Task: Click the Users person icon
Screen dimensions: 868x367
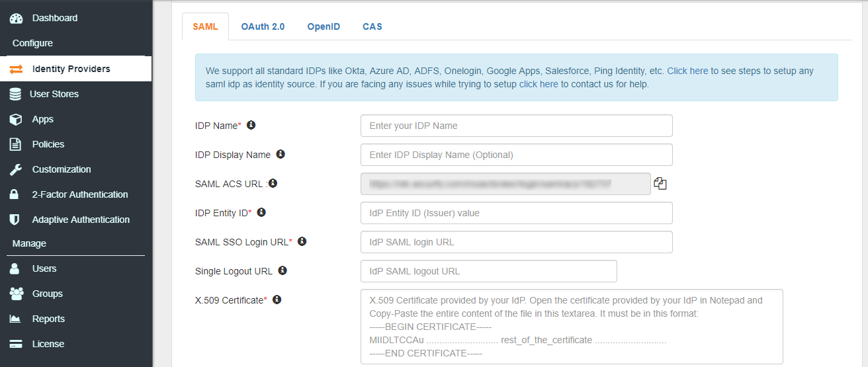Action: 15,268
